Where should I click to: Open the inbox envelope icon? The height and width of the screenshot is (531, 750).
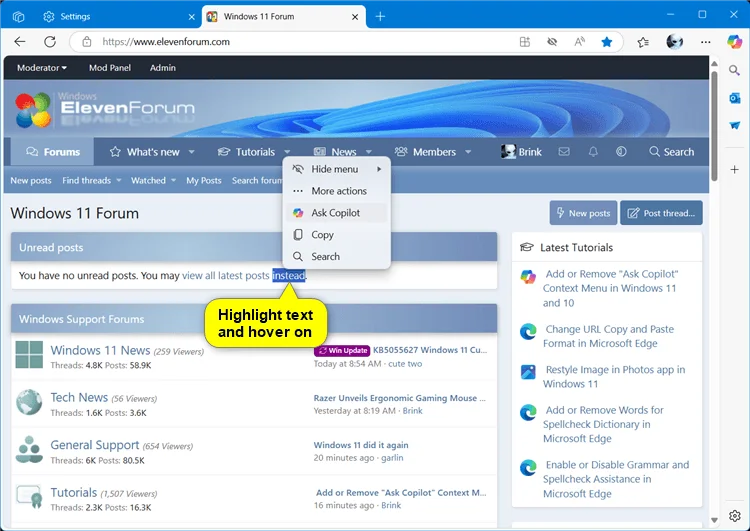coord(564,152)
